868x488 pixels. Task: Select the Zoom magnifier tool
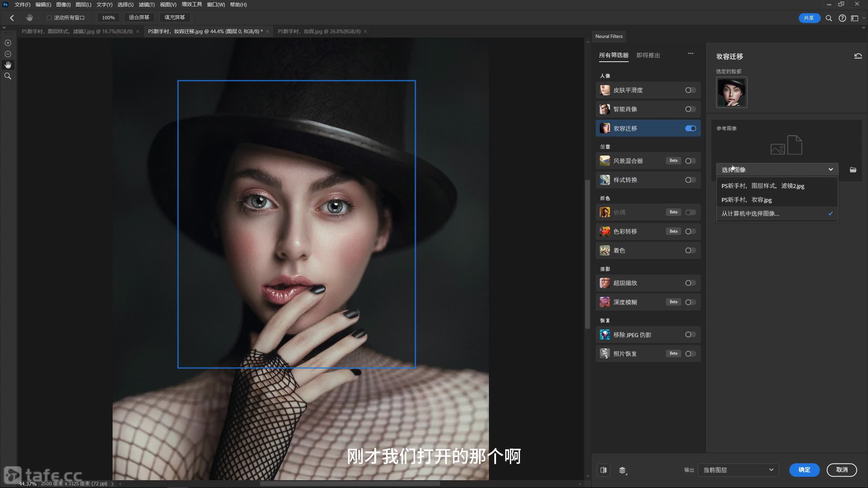click(8, 76)
